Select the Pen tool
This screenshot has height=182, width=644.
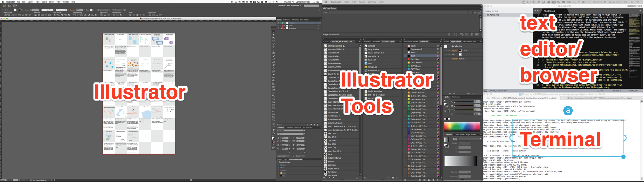click(274, 44)
